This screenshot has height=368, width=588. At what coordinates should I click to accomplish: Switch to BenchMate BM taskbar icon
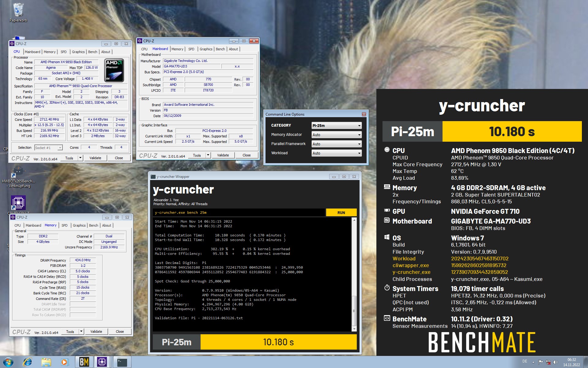84,362
